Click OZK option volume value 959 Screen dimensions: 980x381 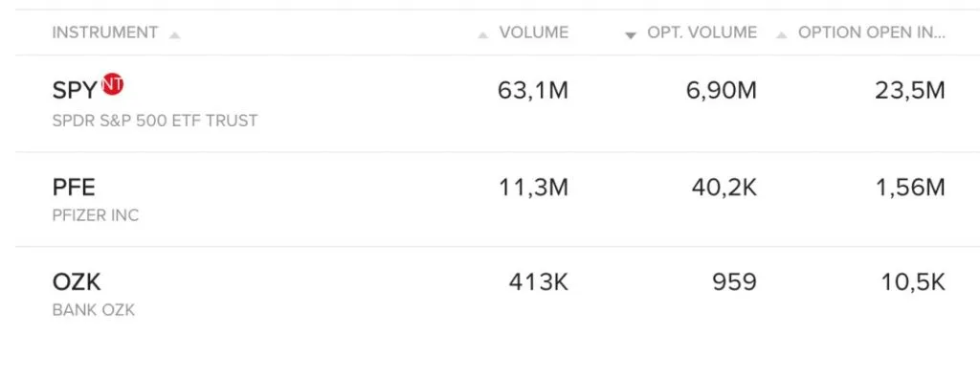click(x=734, y=282)
